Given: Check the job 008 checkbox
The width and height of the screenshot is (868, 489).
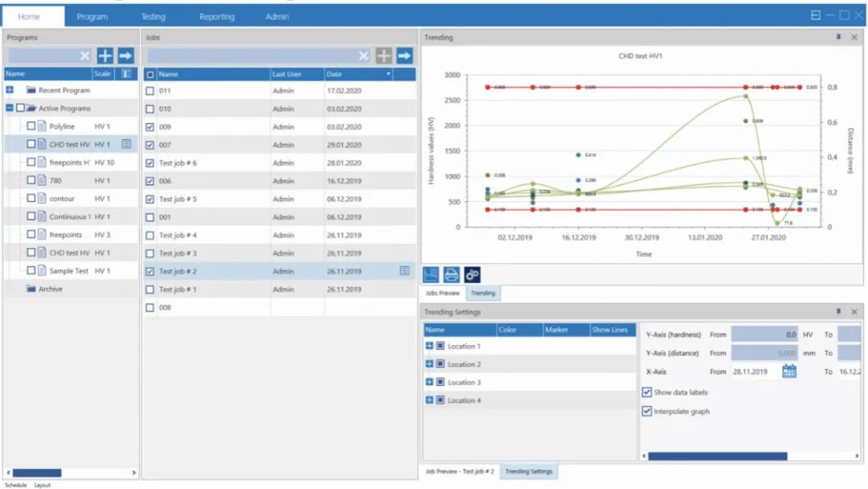Looking at the screenshot, I should click(x=149, y=307).
